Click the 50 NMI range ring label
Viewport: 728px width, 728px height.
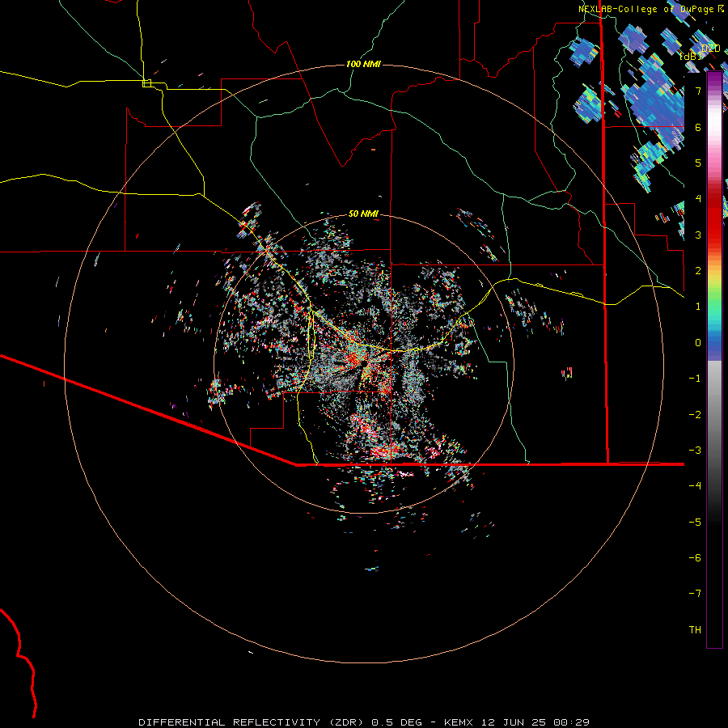(363, 214)
